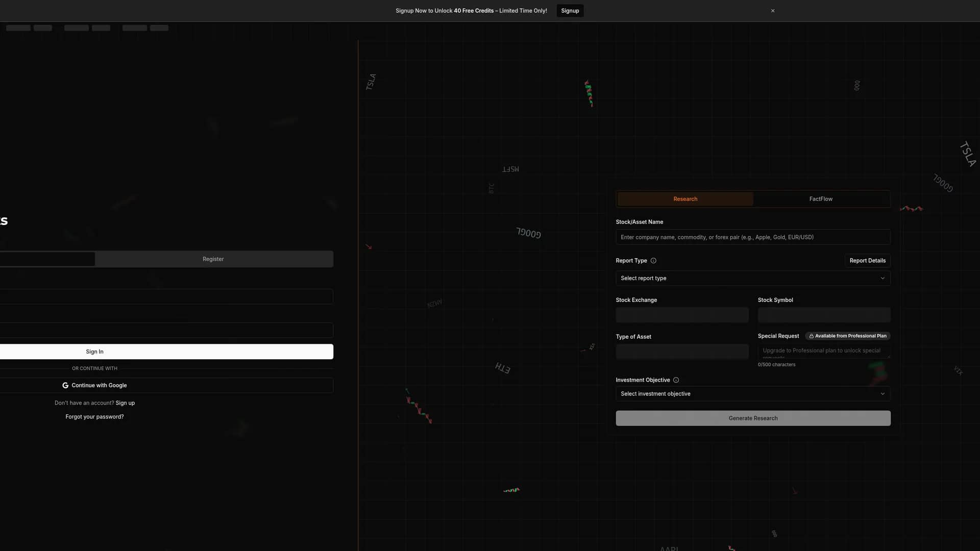Click the Generate Research button
Image resolution: width=980 pixels, height=551 pixels.
(753, 418)
